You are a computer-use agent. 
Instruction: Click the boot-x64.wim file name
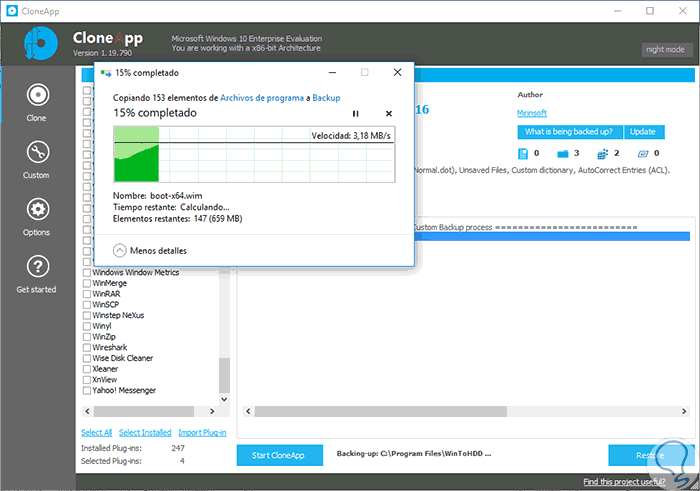coord(176,196)
